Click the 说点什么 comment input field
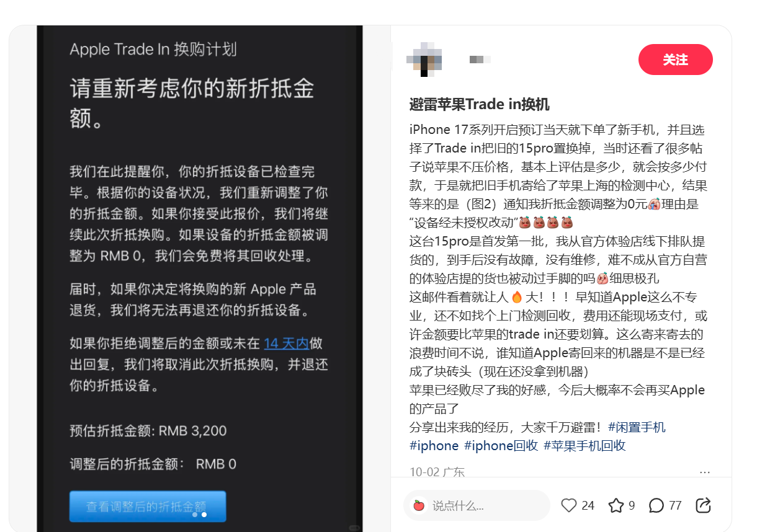Viewport: 757px width, 532px height. point(477,505)
